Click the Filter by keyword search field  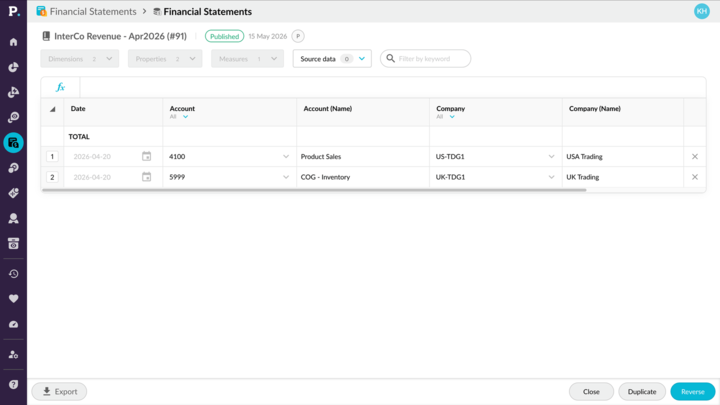(425, 59)
